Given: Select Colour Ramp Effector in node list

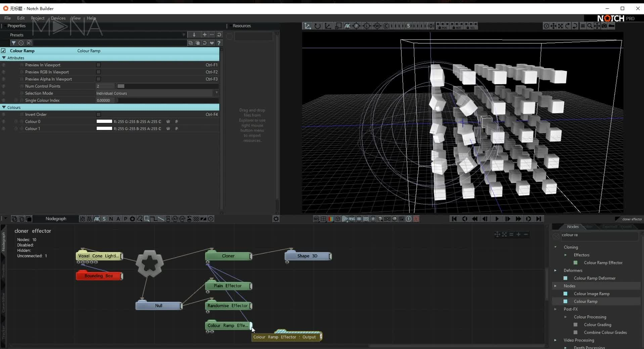Looking at the screenshot, I should pos(603,263).
